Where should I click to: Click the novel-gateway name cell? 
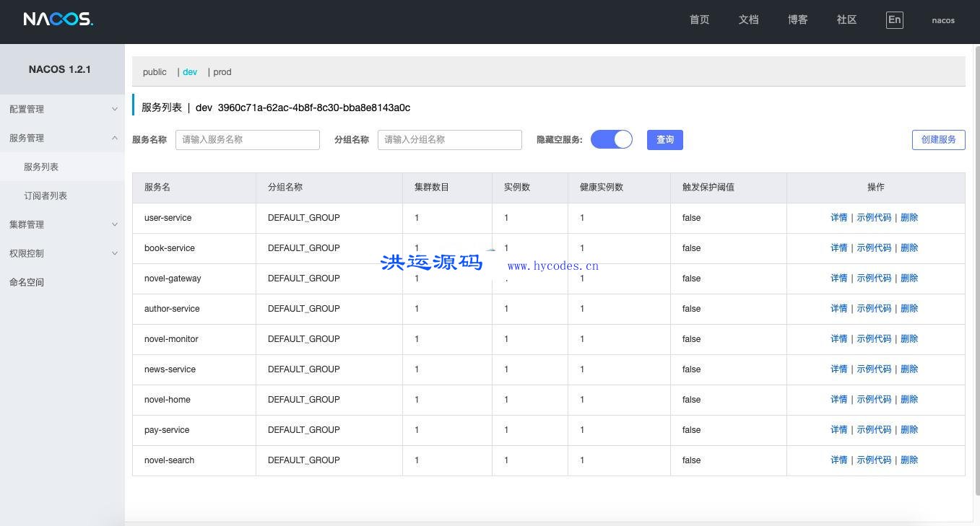[x=194, y=279]
